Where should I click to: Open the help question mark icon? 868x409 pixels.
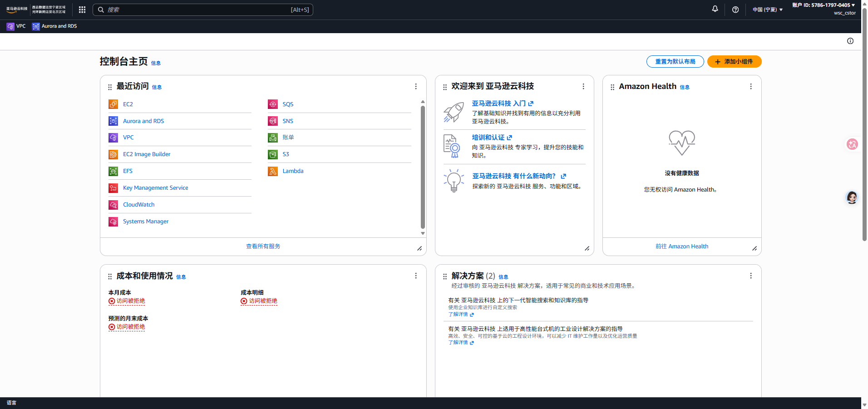pos(735,10)
